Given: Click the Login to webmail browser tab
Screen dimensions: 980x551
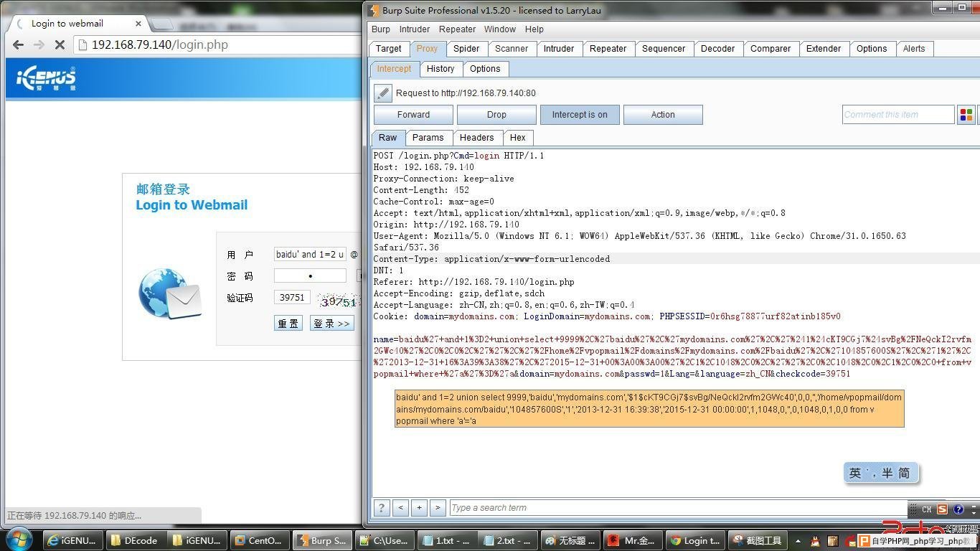Looking at the screenshot, I should click(x=76, y=23).
